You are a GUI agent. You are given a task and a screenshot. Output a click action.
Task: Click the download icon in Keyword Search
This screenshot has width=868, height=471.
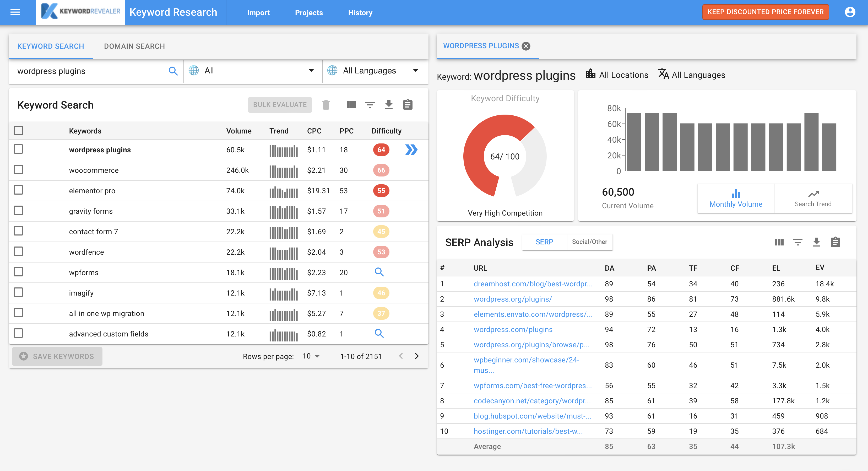pos(389,105)
